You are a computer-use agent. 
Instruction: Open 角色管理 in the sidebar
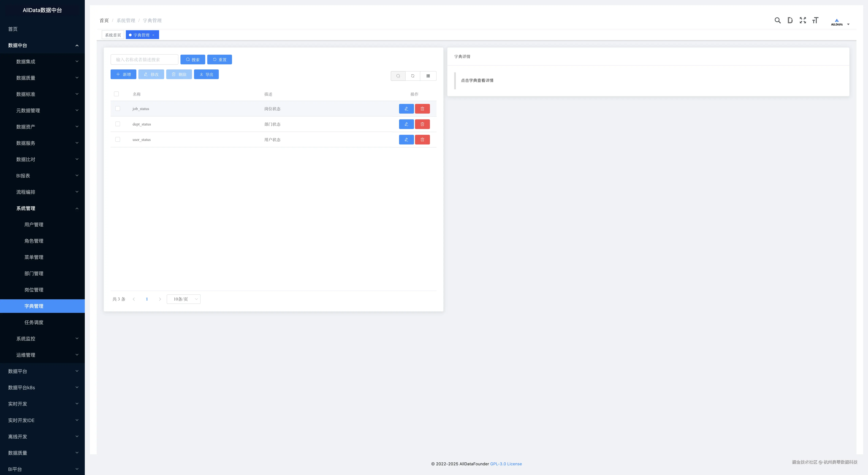42,241
